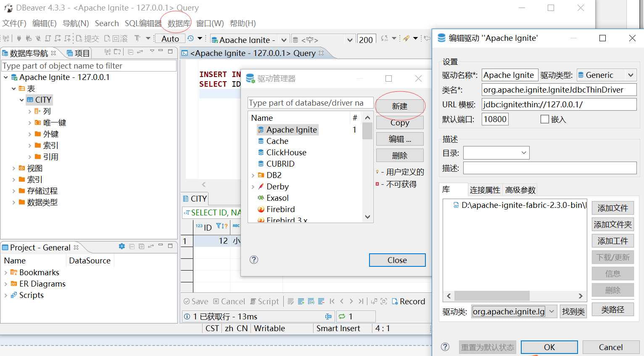Screen dimensions: 644x356
Task: Click the help icon in Edit Driver dialog
Action: [x=445, y=347]
